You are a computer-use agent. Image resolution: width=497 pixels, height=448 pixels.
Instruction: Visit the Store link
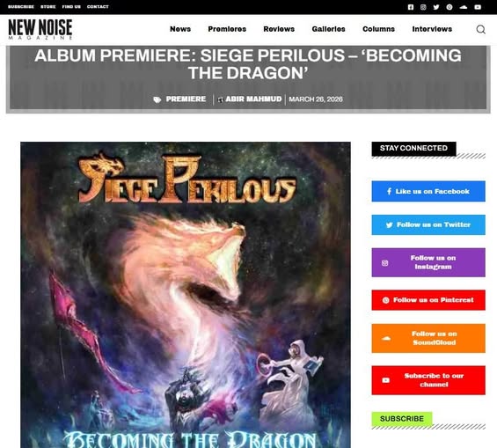[x=48, y=7]
